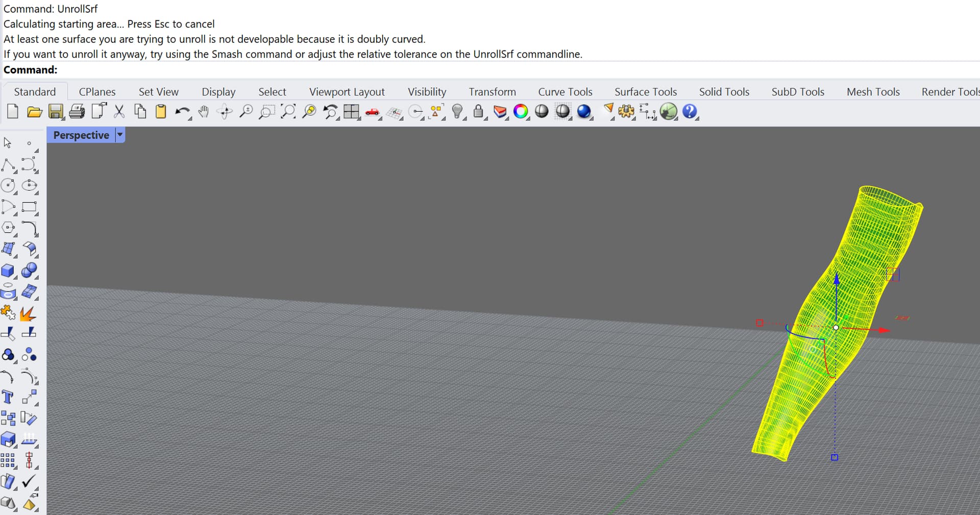Switch to the Select tab
The width and height of the screenshot is (980, 515).
point(272,92)
